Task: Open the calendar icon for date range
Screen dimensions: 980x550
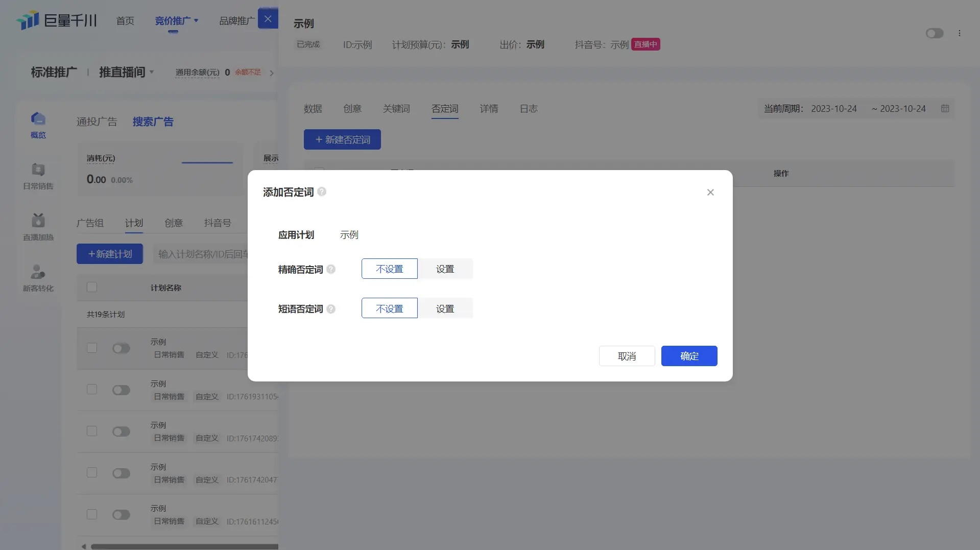Action: 945,108
